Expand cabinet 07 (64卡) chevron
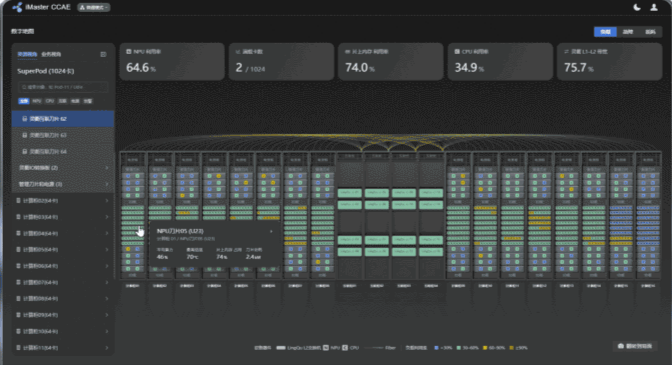The image size is (672, 365). click(x=106, y=282)
